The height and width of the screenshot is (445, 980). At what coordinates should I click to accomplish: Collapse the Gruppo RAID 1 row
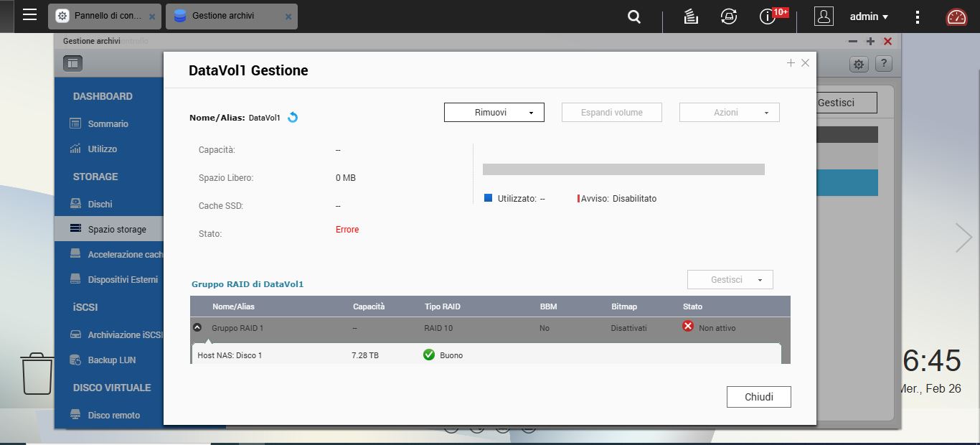coord(197,327)
